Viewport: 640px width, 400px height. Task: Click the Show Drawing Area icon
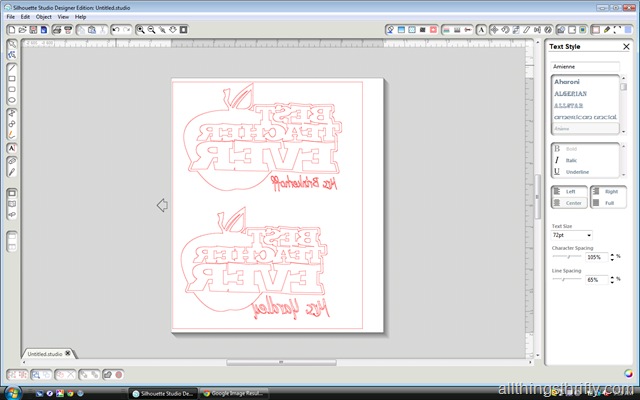pyautogui.click(x=12, y=193)
